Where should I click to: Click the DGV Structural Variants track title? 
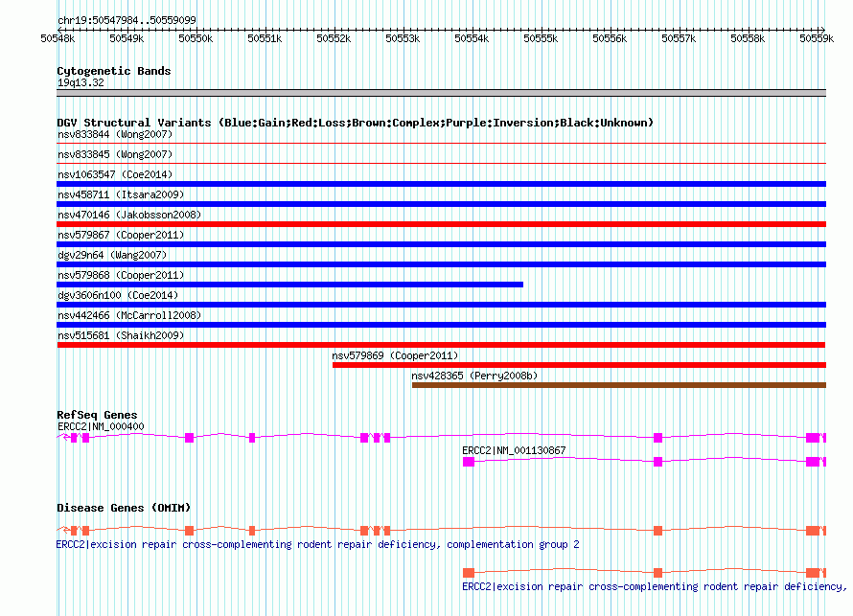click(x=355, y=123)
